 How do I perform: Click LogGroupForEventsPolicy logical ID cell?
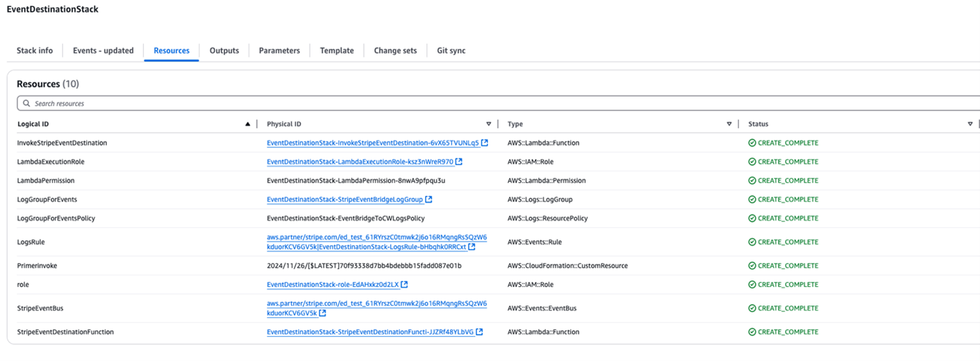56,218
